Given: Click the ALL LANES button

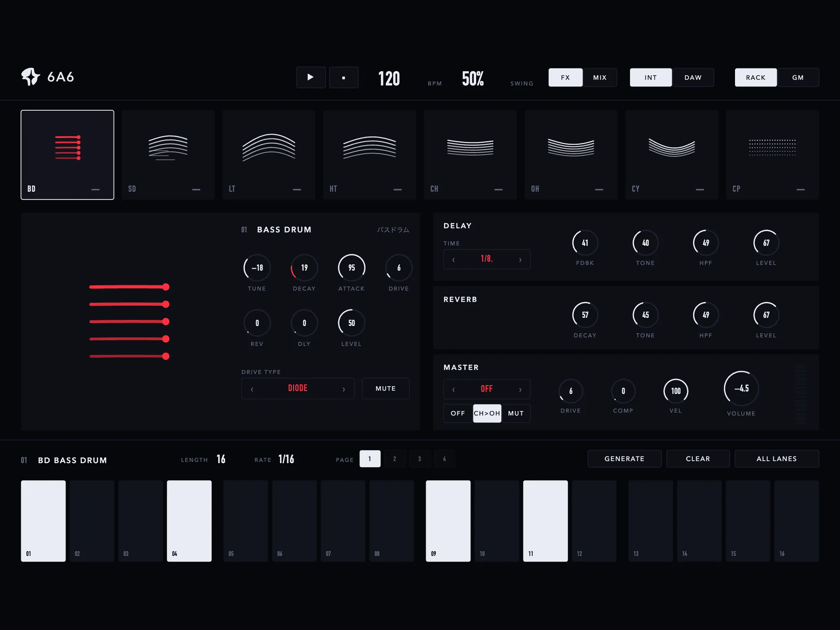Looking at the screenshot, I should 777,459.
